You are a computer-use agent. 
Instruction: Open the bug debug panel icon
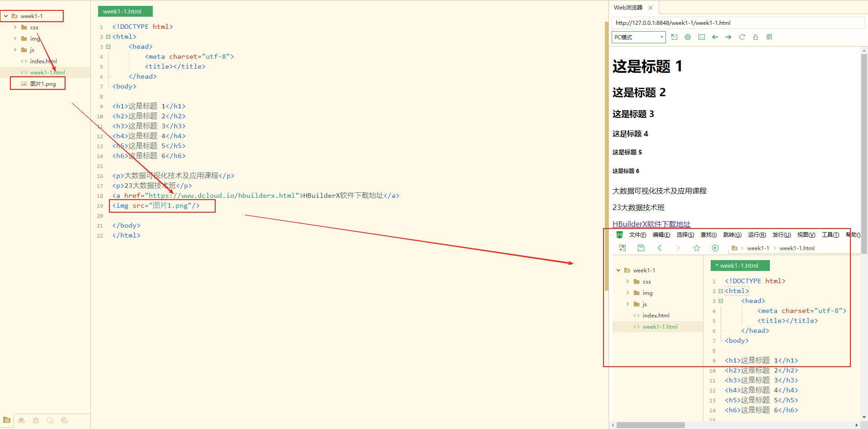36,420
